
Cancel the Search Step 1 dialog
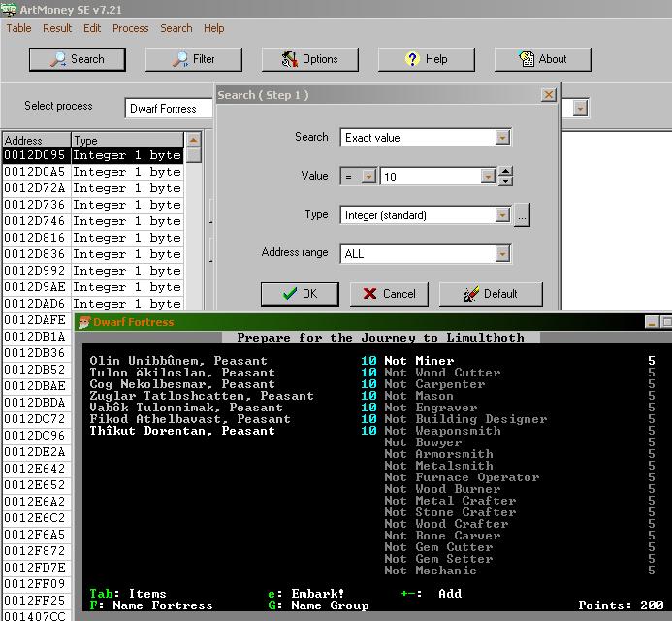coord(389,294)
